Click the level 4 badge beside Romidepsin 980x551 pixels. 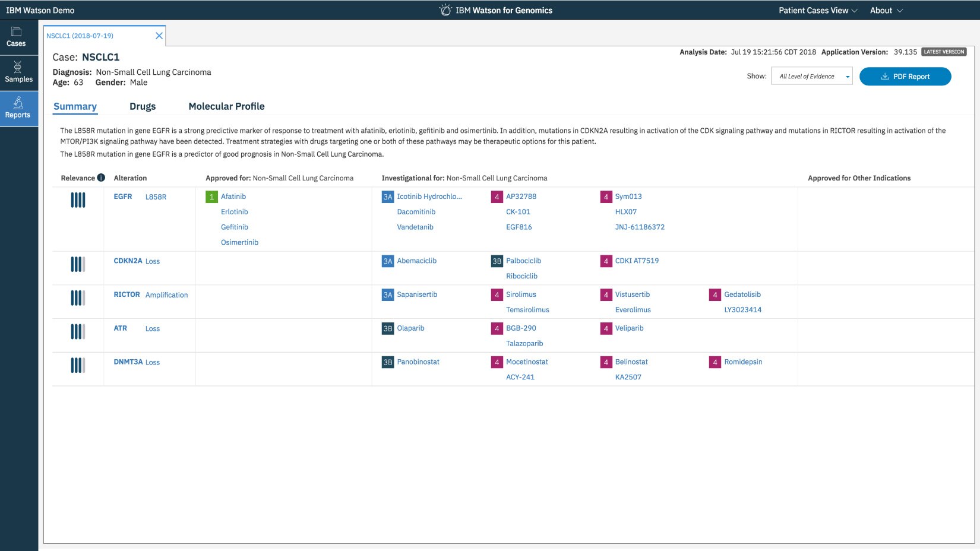pyautogui.click(x=715, y=362)
